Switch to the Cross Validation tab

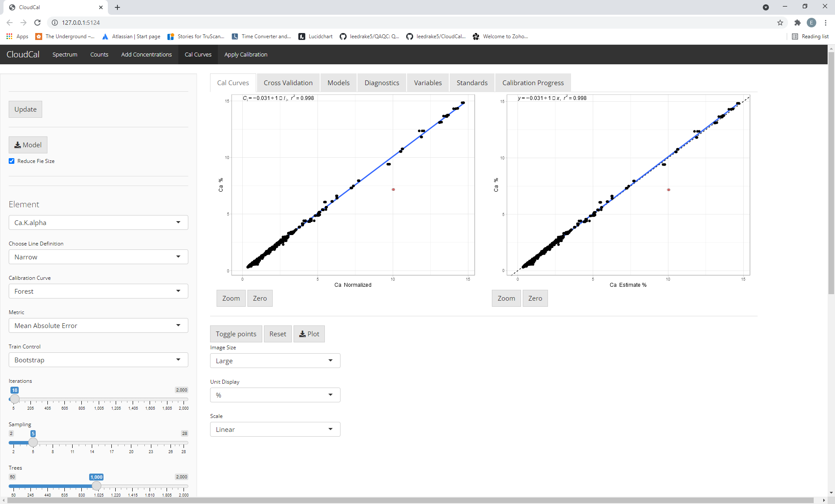(288, 83)
